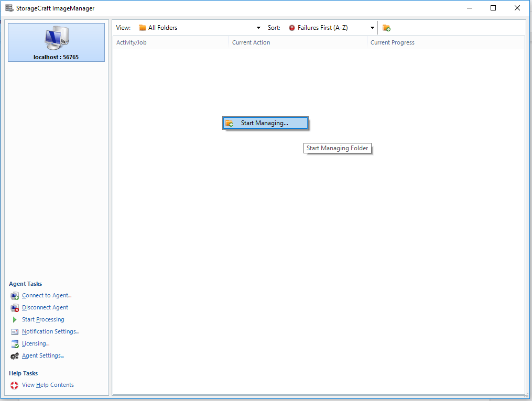Click the StorageCraft ImageManager title bar icon
Viewport: 532px width, 401px height.
coord(8,8)
